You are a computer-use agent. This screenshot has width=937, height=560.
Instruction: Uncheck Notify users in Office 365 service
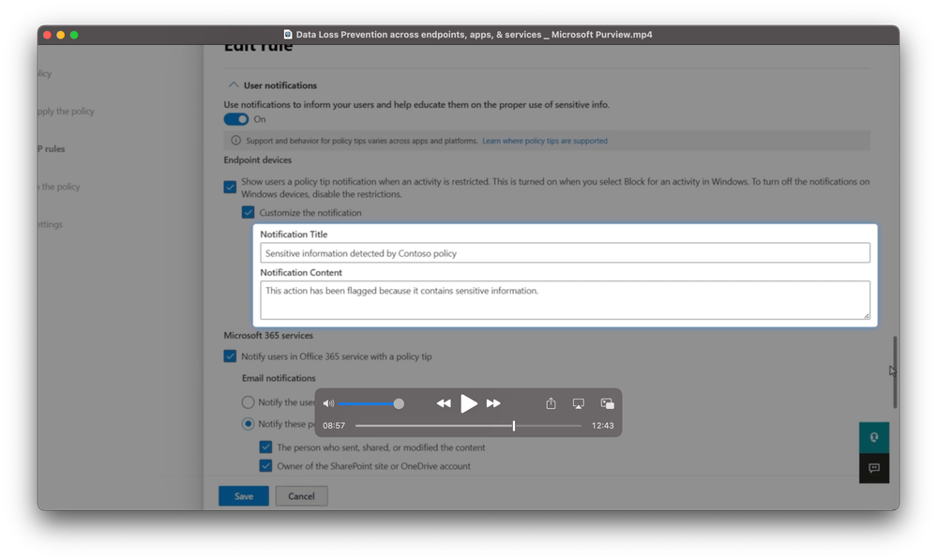point(230,356)
